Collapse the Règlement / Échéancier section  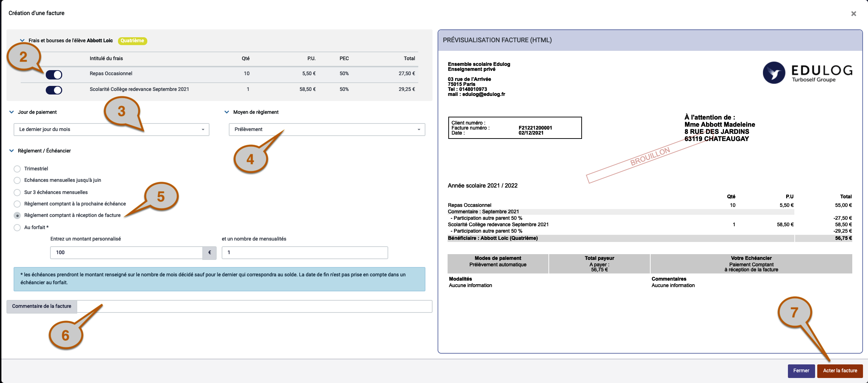tap(11, 151)
